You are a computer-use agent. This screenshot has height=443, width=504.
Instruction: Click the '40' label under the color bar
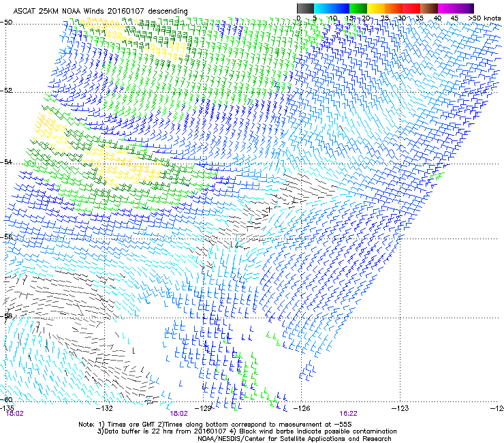click(x=437, y=18)
